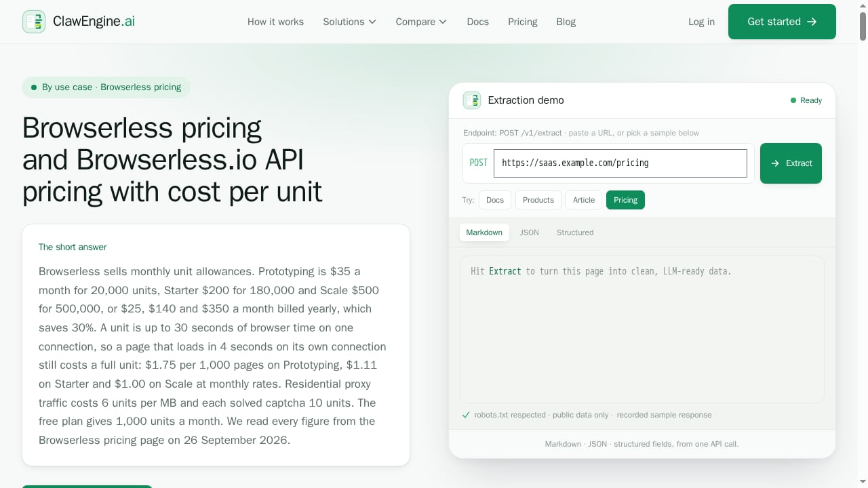Click the robots.txt respected checkmark icon
Viewport: 868px width, 488px height.
click(466, 415)
